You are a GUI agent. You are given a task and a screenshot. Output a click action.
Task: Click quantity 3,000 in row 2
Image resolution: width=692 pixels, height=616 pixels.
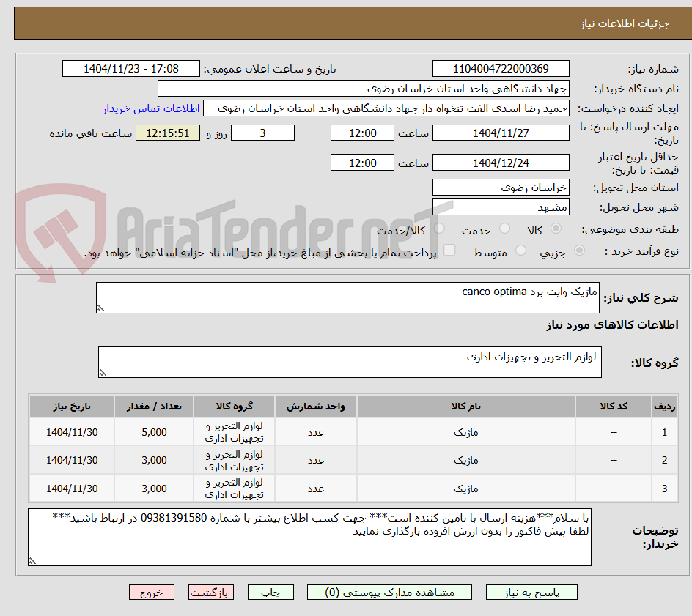[154, 460]
